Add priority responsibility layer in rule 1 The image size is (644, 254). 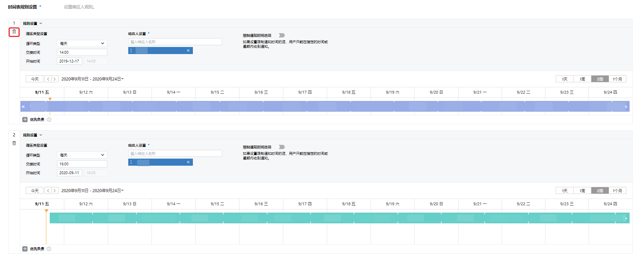click(25, 120)
